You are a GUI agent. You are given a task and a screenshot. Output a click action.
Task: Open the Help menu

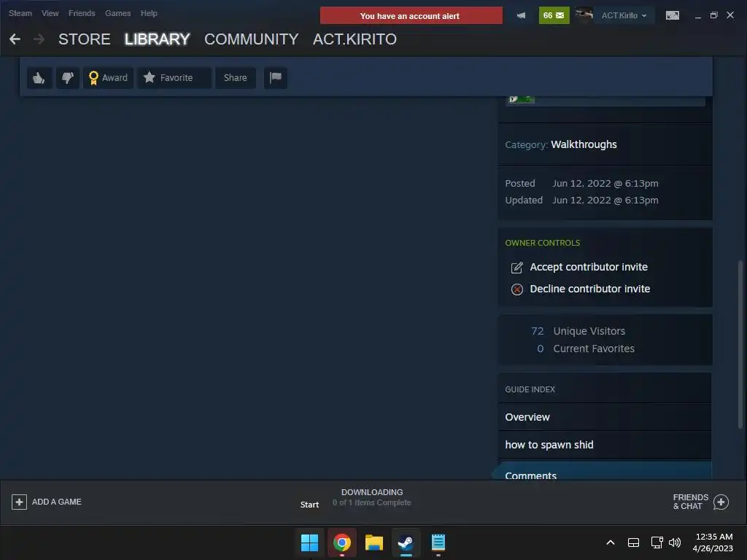click(x=149, y=13)
